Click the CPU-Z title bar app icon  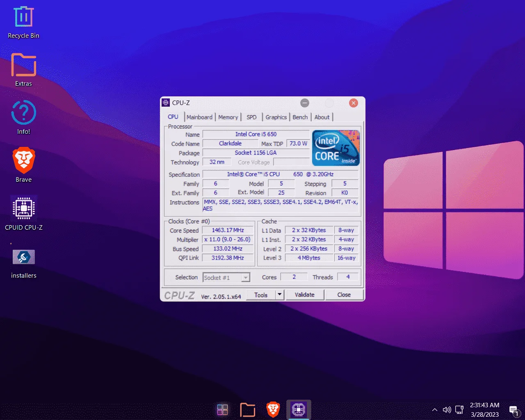tap(166, 103)
